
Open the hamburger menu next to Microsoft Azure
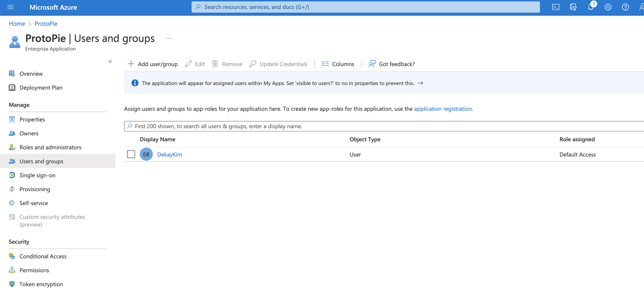coord(10,7)
